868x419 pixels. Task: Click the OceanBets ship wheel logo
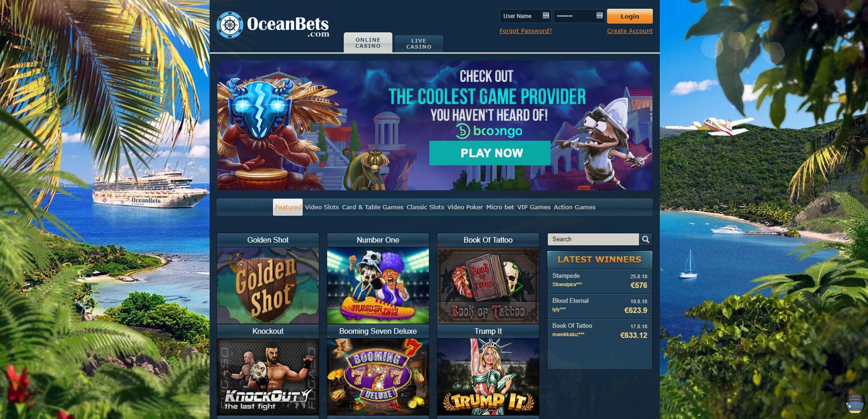tap(229, 25)
